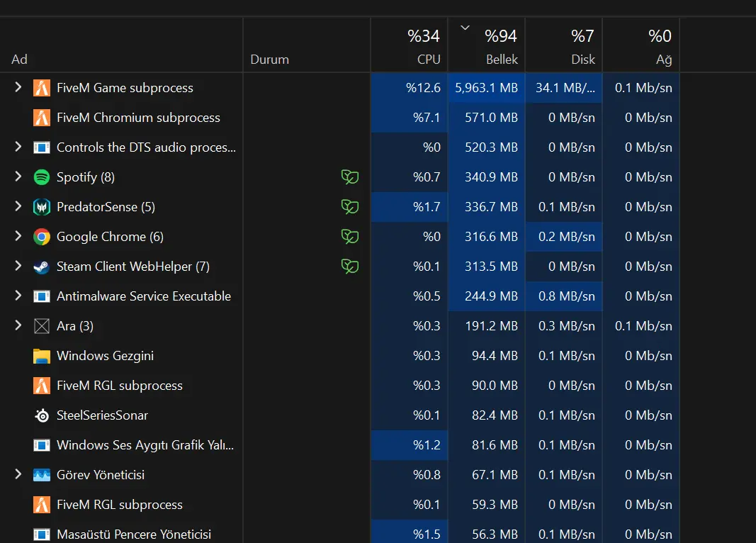
Task: Expand the PredatorSense (5) process group
Action: tap(18, 206)
